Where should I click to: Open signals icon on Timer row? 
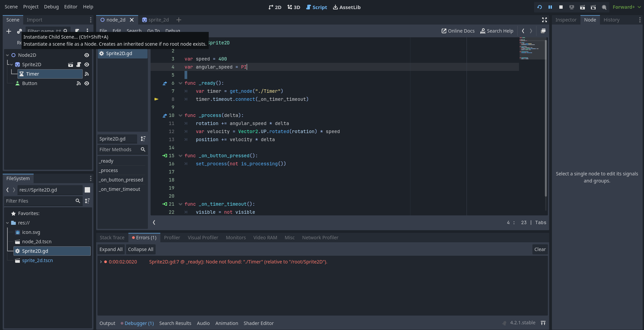pyautogui.click(x=87, y=74)
